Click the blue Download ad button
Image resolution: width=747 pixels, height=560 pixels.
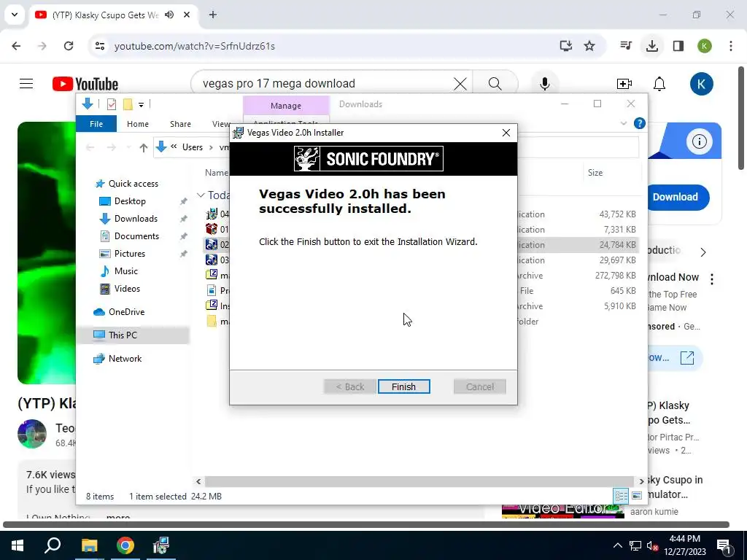[675, 197]
